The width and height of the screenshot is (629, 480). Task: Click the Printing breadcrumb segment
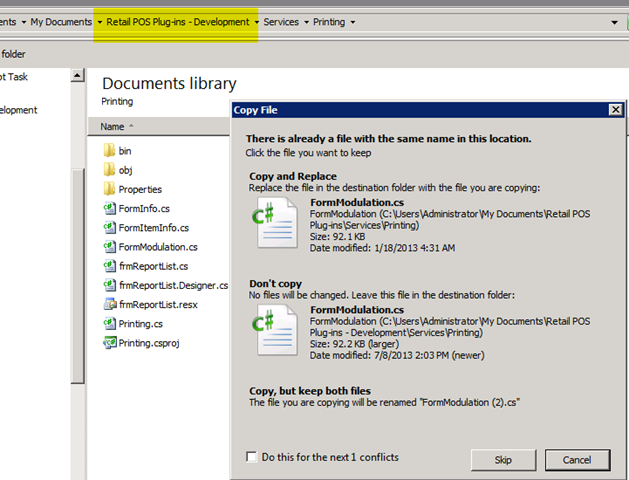pos(330,21)
